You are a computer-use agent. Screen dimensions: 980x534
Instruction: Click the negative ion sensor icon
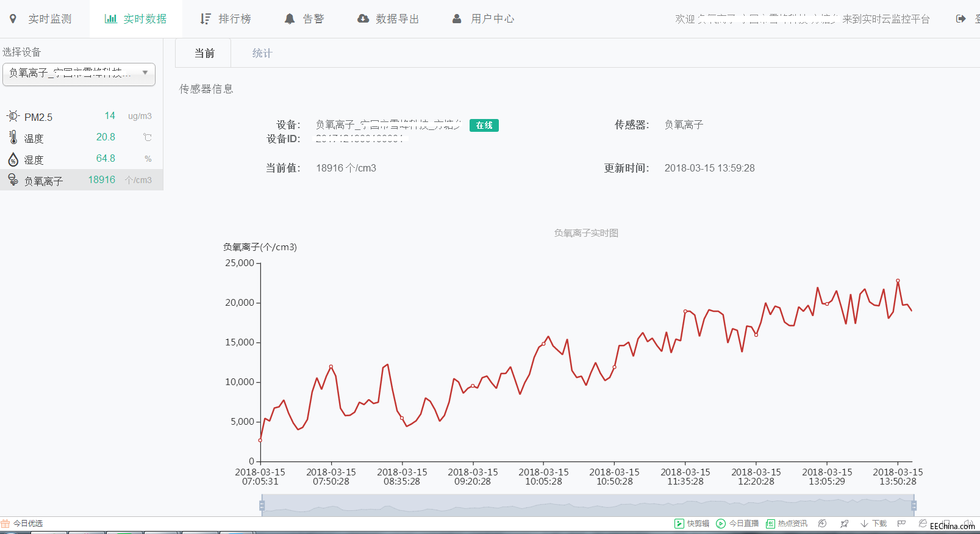[13, 179]
